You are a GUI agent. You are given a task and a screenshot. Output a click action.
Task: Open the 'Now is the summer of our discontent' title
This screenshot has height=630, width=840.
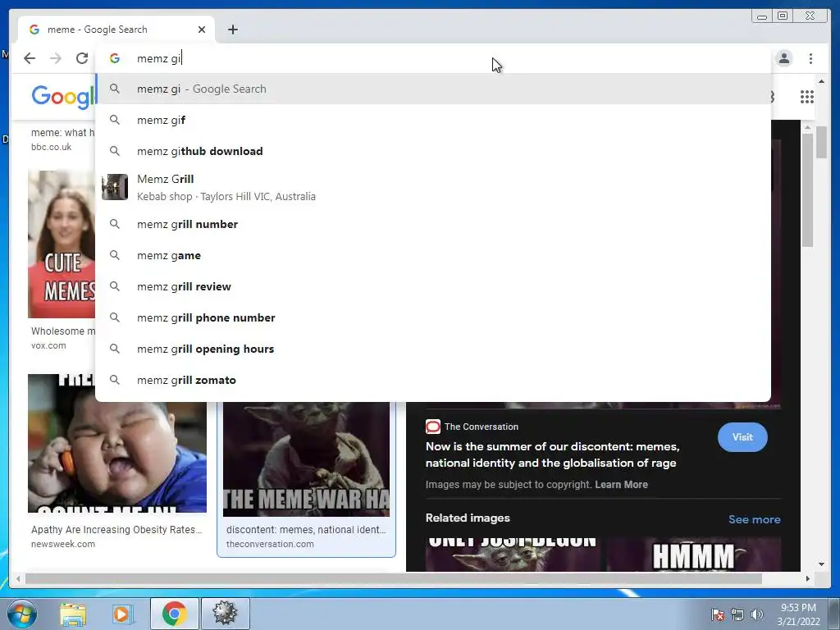(552, 454)
